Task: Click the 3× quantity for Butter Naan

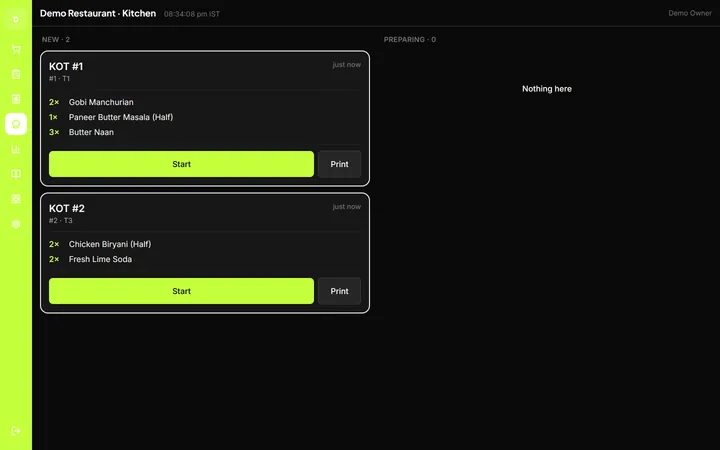Action: [54, 132]
